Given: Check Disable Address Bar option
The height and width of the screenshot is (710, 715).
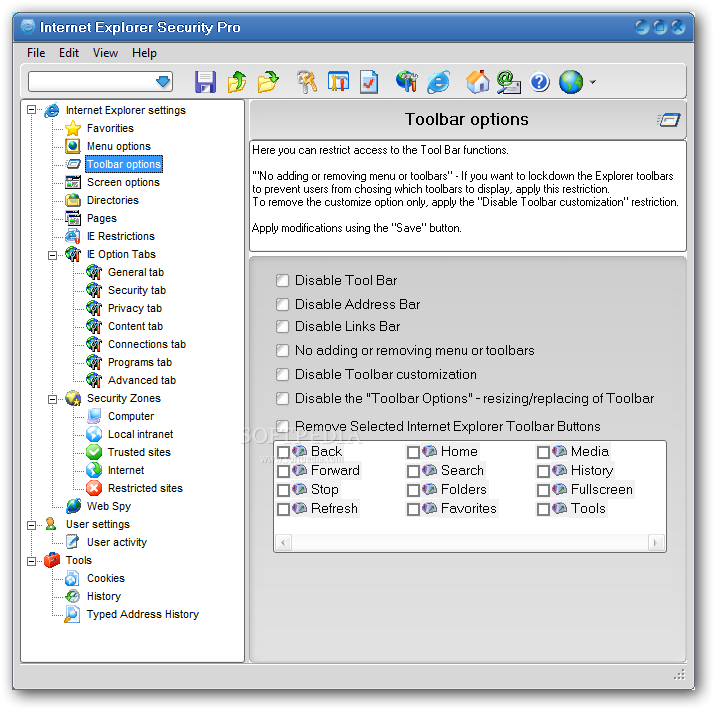Looking at the screenshot, I should [282, 304].
